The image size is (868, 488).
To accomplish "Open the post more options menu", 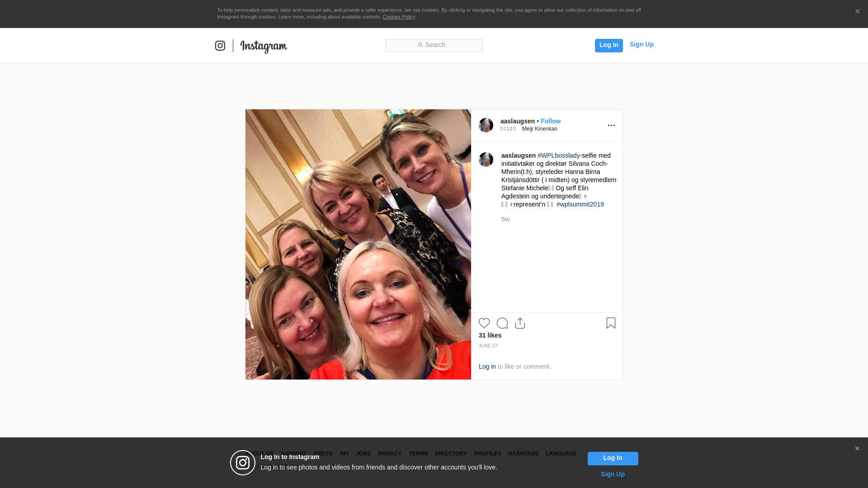I will pos(611,125).
